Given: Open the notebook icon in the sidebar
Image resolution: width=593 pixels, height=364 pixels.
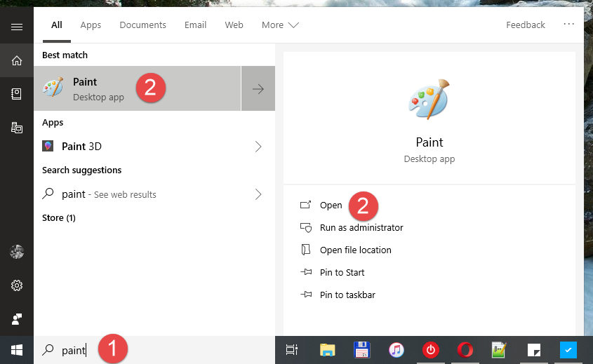Looking at the screenshot, I should [17, 94].
